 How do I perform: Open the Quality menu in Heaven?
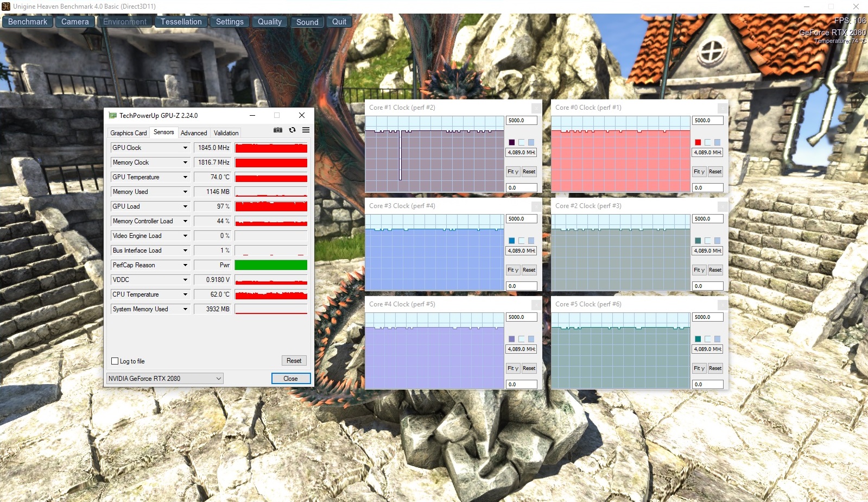coord(270,22)
